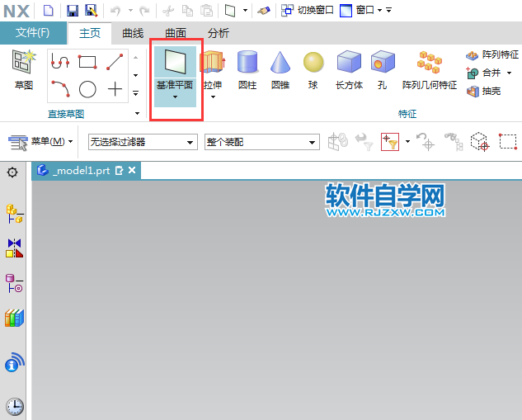Open the resource bar settings gear

click(12, 172)
